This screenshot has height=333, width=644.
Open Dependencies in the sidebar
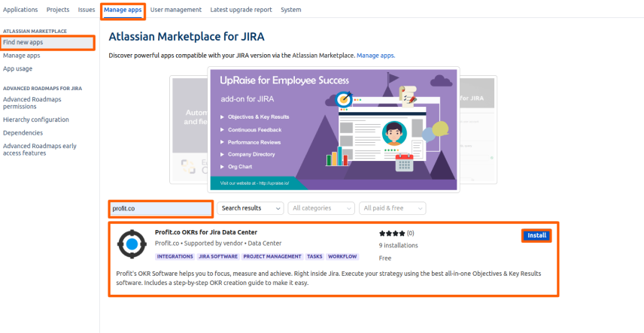pyautogui.click(x=23, y=132)
